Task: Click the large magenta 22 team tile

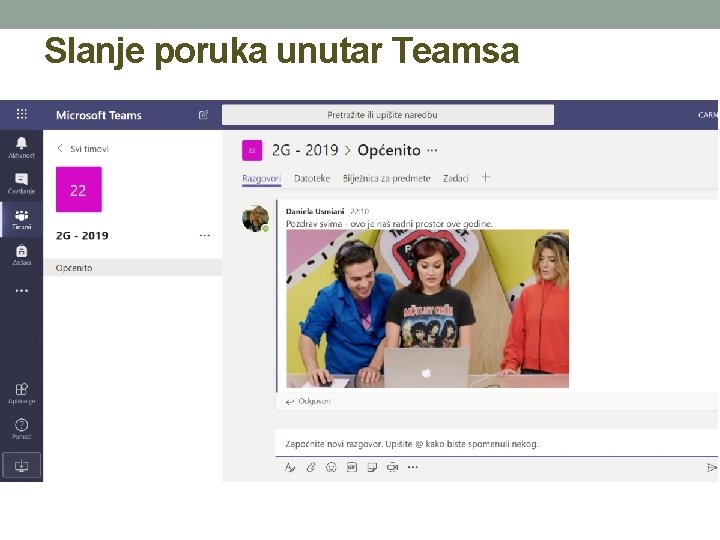Action: click(x=79, y=189)
